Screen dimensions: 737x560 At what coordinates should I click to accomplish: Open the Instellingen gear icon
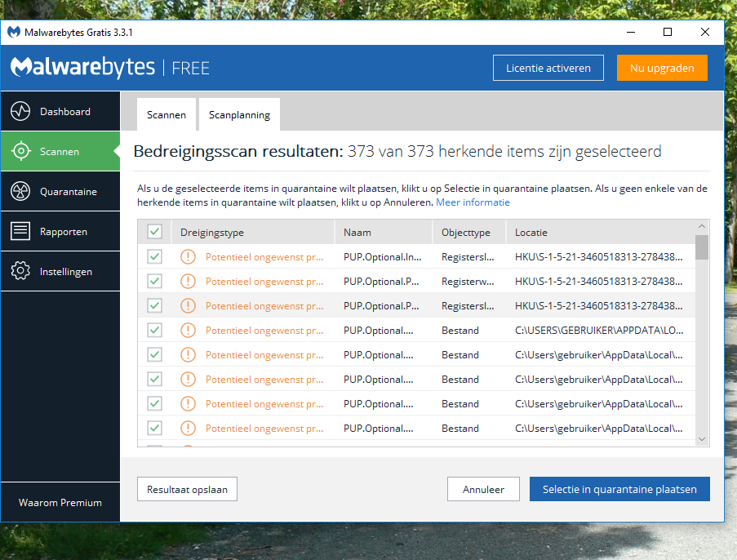click(x=20, y=271)
